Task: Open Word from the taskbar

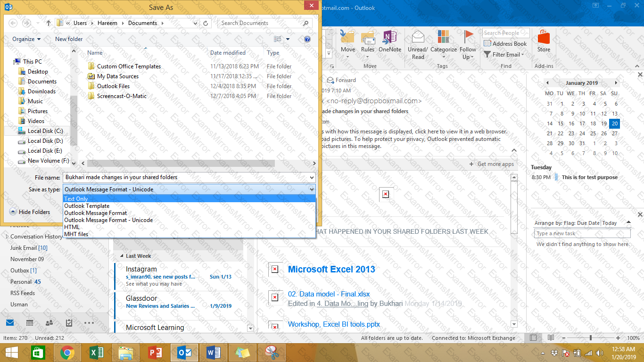Action: pos(213,353)
